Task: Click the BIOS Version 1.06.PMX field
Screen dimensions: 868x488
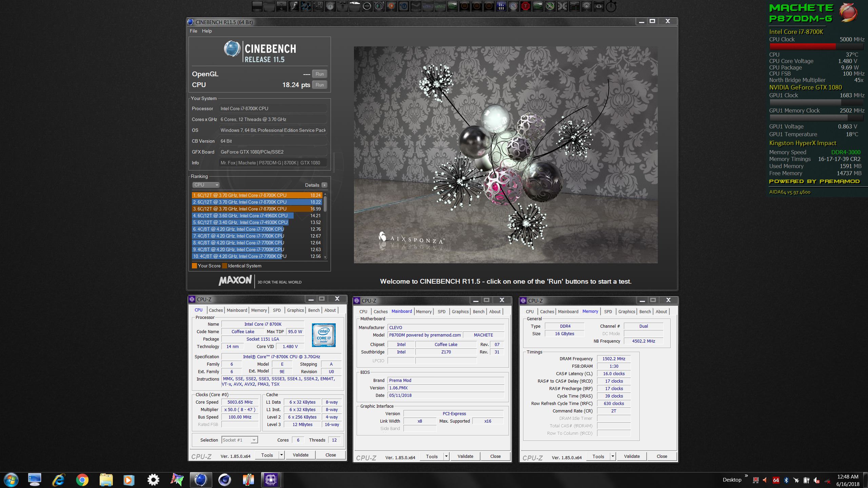Action: [x=446, y=388]
